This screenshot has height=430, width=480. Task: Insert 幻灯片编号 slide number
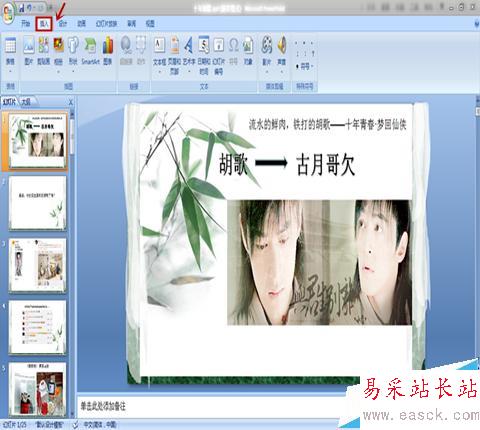218,55
